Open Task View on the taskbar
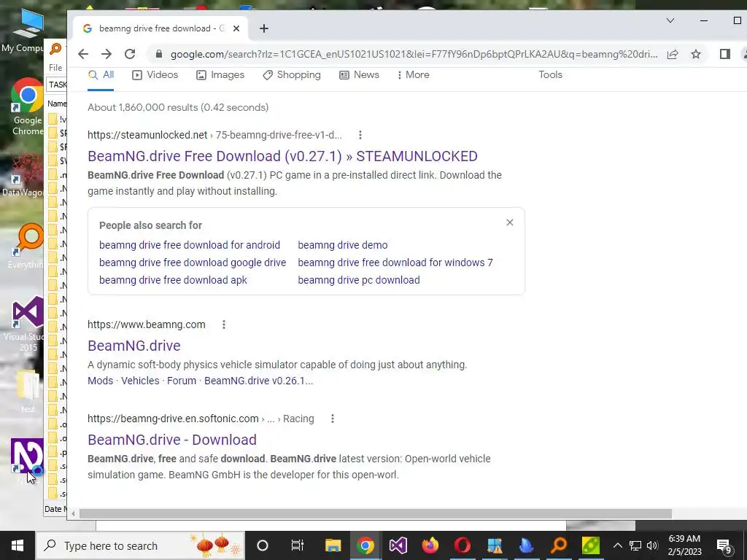The image size is (747, 560). coord(298,545)
